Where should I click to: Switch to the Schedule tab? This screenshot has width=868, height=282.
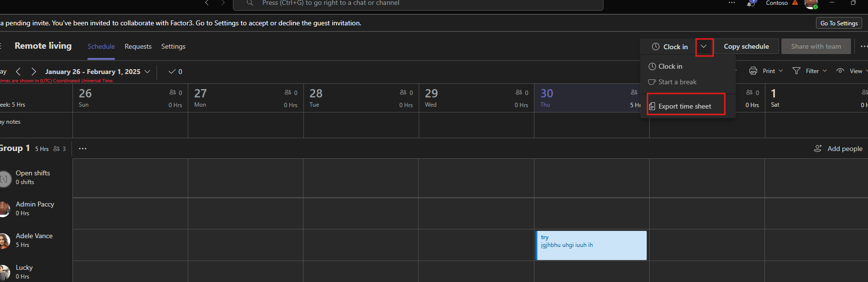click(101, 46)
